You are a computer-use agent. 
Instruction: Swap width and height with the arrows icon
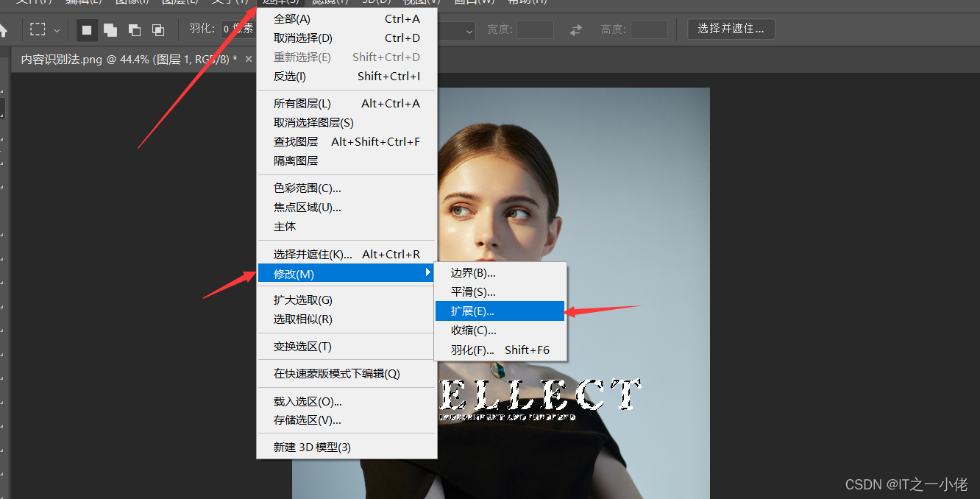(576, 30)
